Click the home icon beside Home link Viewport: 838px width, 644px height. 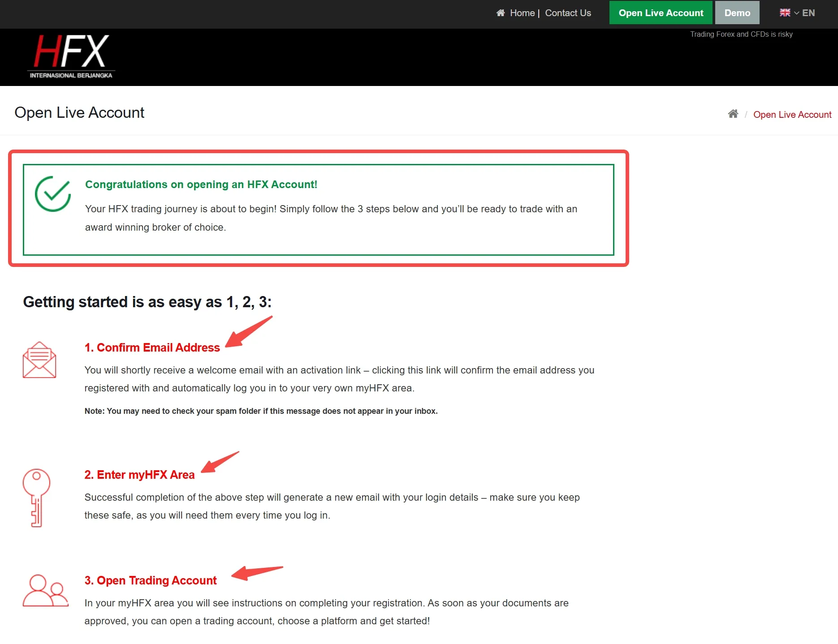501,13
